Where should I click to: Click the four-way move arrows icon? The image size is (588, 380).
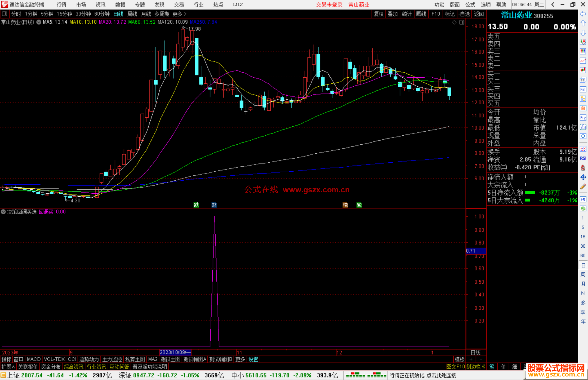pos(583,177)
